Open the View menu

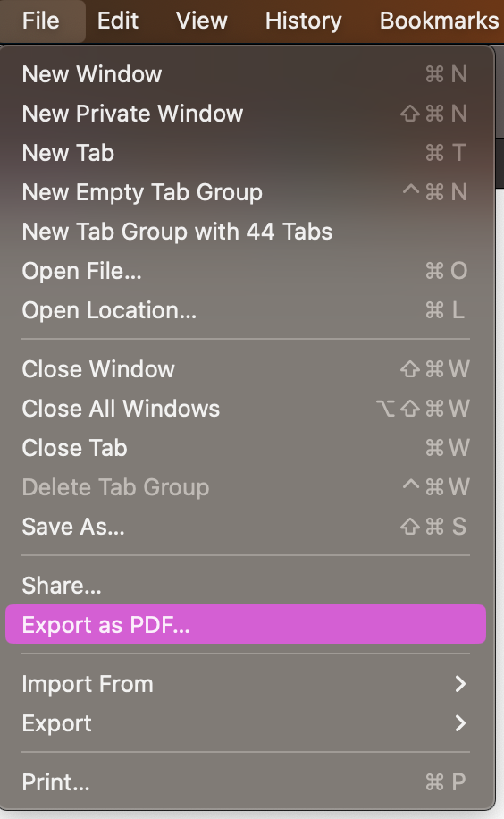pos(202,21)
